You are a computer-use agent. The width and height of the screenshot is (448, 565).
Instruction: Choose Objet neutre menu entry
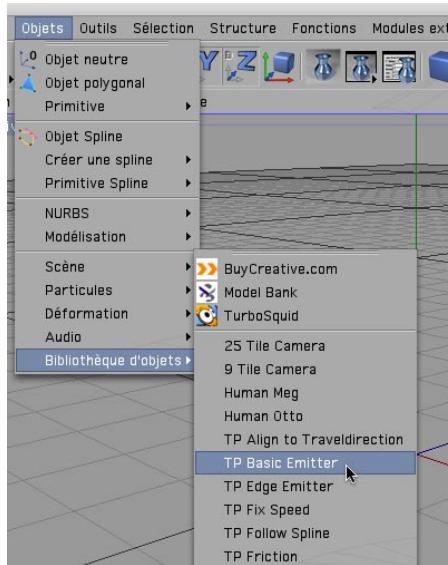point(107,59)
